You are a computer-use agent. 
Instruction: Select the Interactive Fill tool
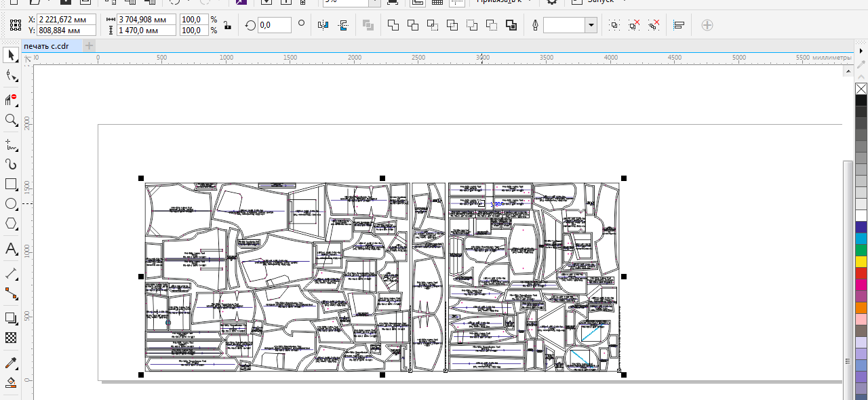(12, 383)
